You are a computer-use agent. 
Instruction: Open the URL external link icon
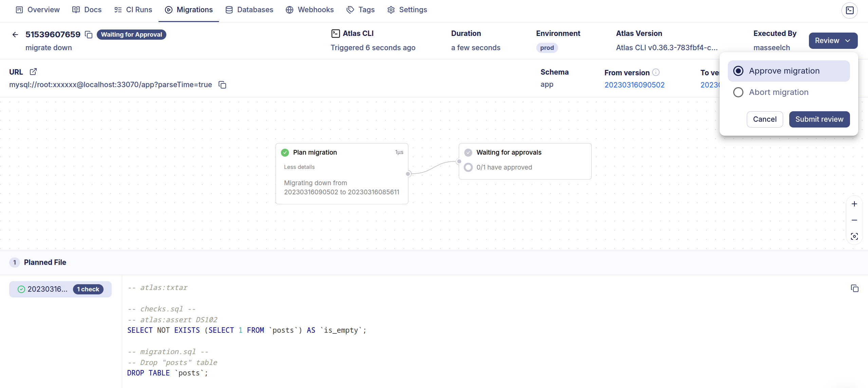33,72
